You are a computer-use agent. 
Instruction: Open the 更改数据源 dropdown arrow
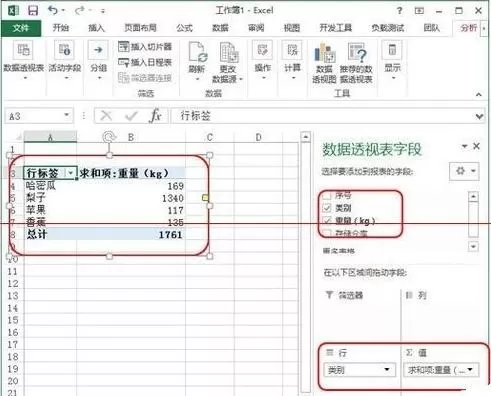tap(241, 79)
